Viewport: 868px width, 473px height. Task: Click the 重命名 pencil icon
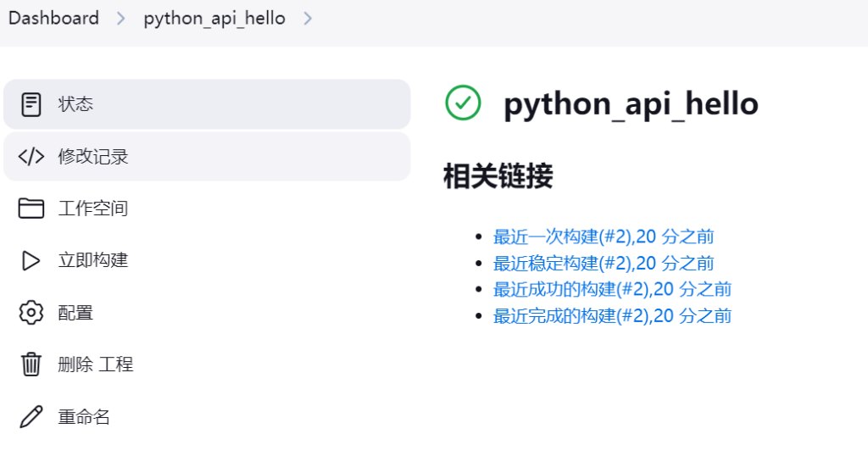tap(31, 417)
